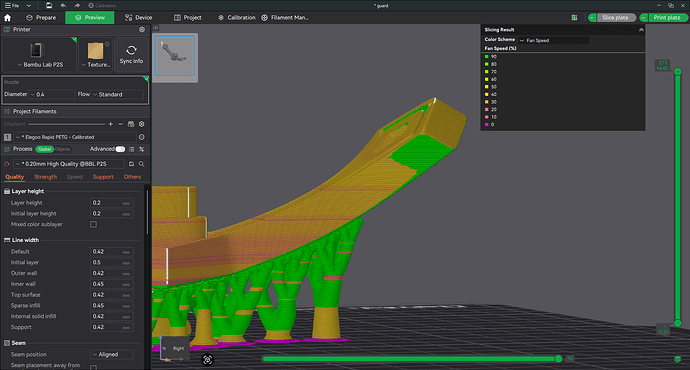Viewport: 690px width, 370px height.
Task: Open Elegoo Rapid PETG filament dropdown
Action: click(75, 137)
